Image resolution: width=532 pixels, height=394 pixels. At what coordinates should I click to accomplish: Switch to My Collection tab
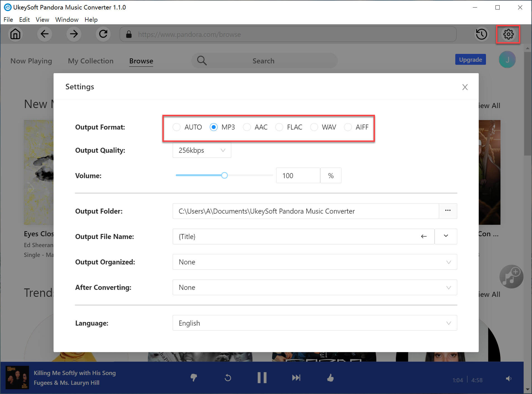[91, 61]
